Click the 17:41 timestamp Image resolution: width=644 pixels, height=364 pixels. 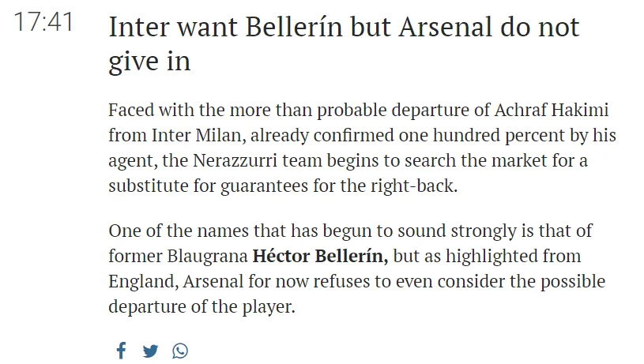pyautogui.click(x=43, y=22)
